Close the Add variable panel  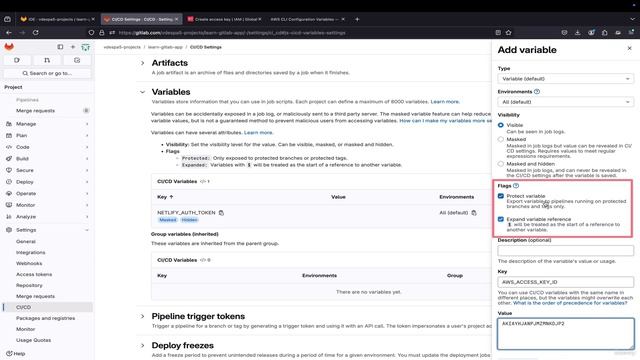pyautogui.click(x=629, y=48)
